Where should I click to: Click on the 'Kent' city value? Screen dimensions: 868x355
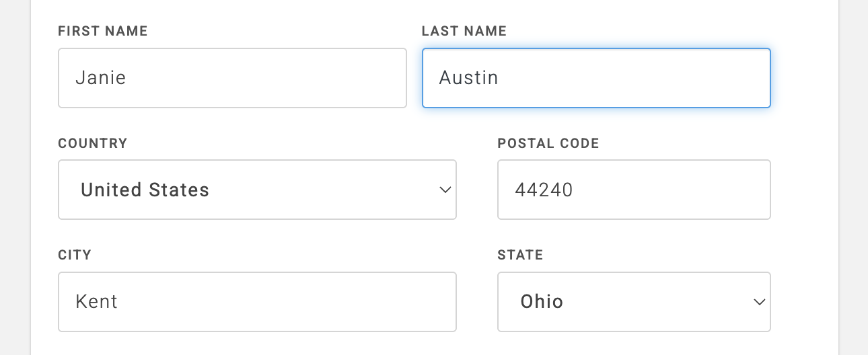pos(97,302)
